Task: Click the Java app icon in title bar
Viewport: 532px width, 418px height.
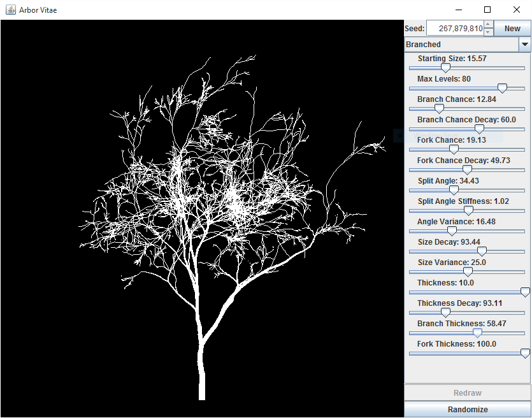Action: (x=10, y=10)
